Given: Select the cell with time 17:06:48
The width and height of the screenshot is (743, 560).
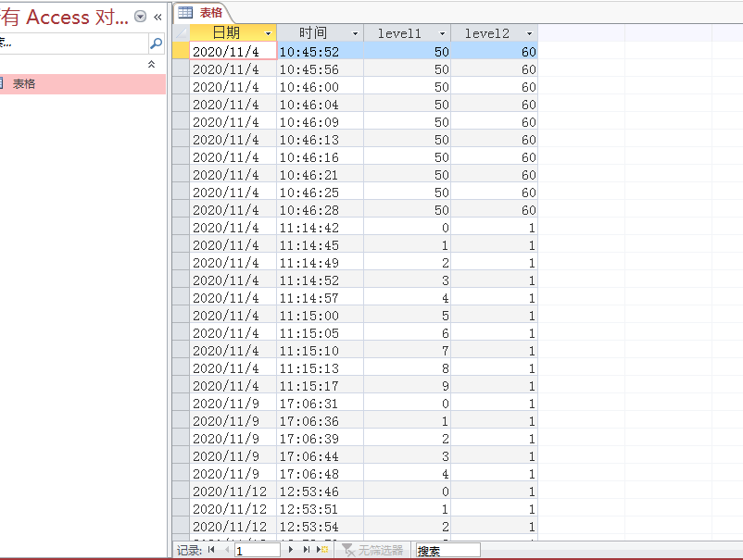Looking at the screenshot, I should [x=321, y=473].
